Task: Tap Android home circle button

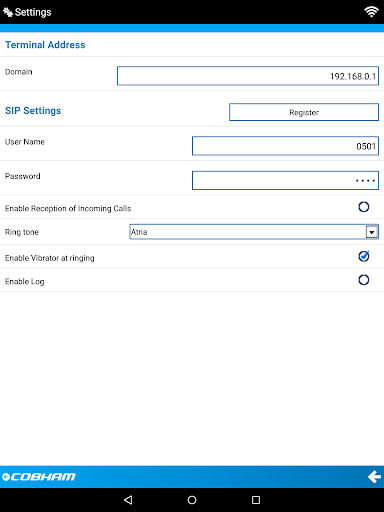Action: click(x=192, y=500)
